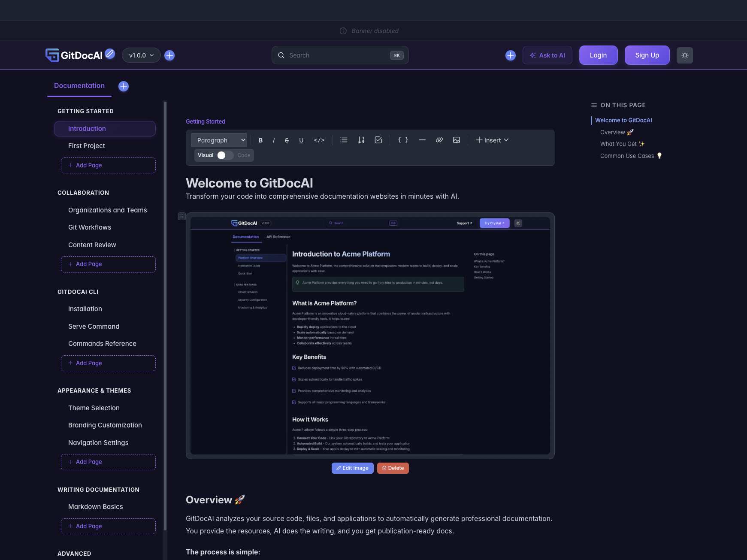747x560 pixels.
Task: Insert a bulleted list
Action: point(344,140)
